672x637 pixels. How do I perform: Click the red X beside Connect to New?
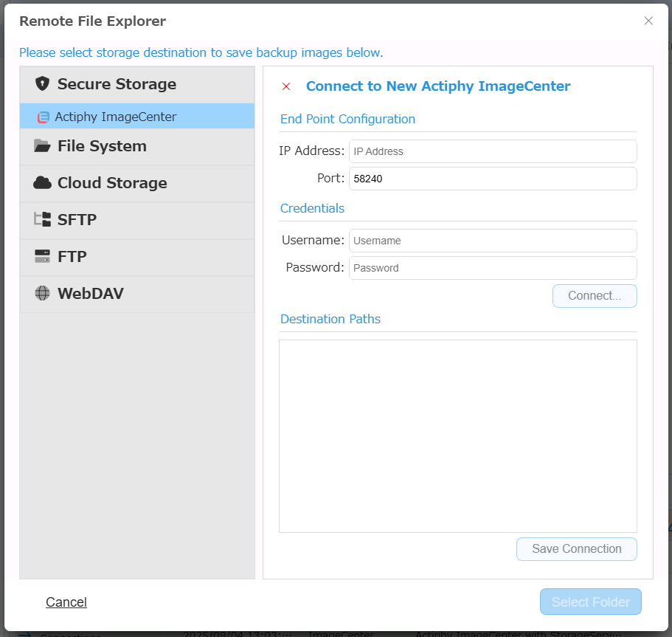pos(286,86)
